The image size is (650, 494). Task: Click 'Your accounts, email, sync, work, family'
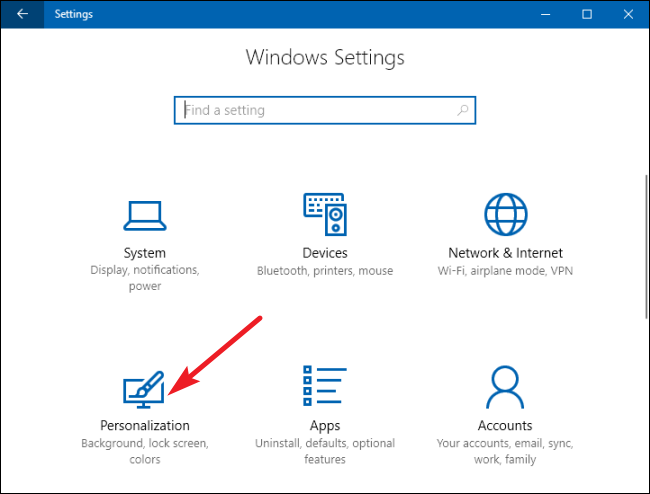(x=505, y=451)
